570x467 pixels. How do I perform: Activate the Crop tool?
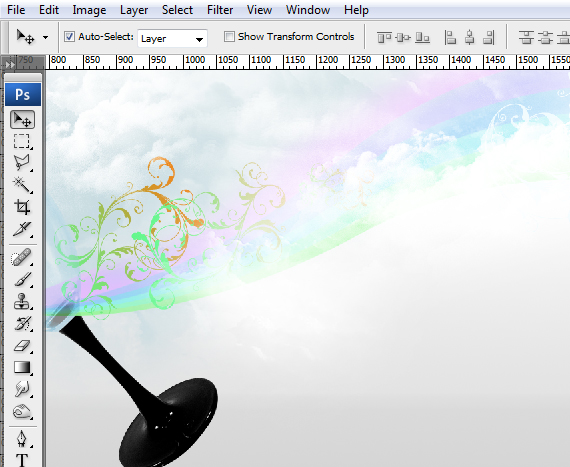(x=22, y=207)
